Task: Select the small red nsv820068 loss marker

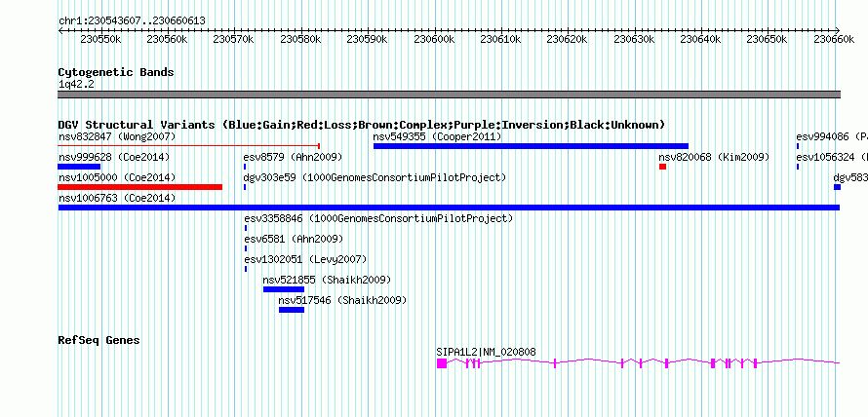Action: [662, 167]
